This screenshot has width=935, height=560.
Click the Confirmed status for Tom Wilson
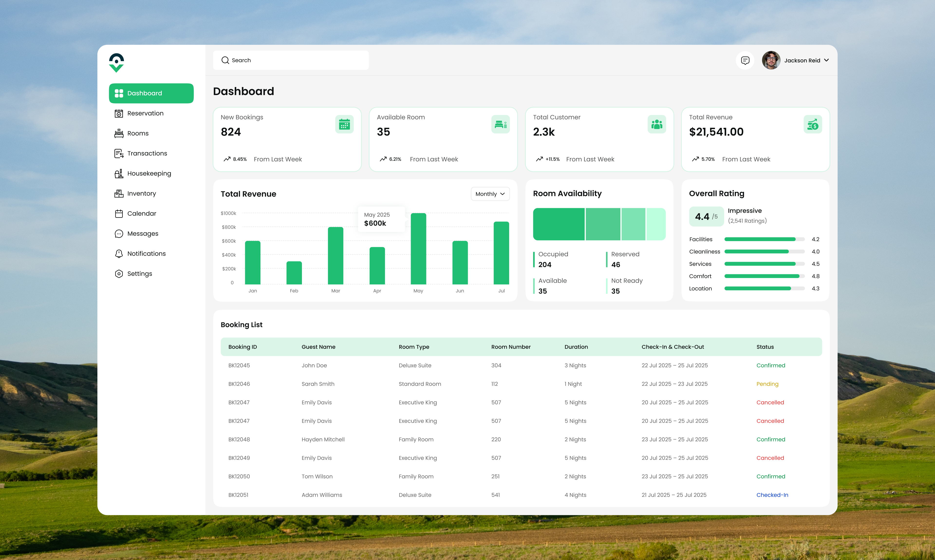771,476
